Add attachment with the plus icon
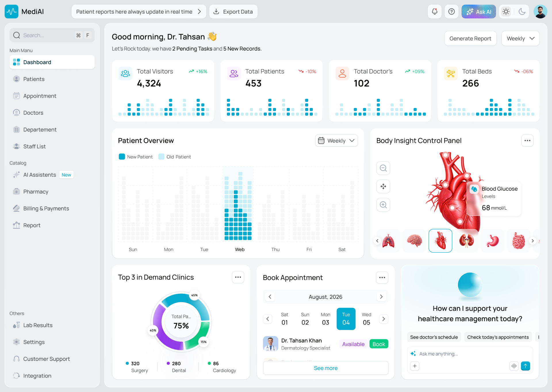The width and height of the screenshot is (552, 392). [415, 366]
